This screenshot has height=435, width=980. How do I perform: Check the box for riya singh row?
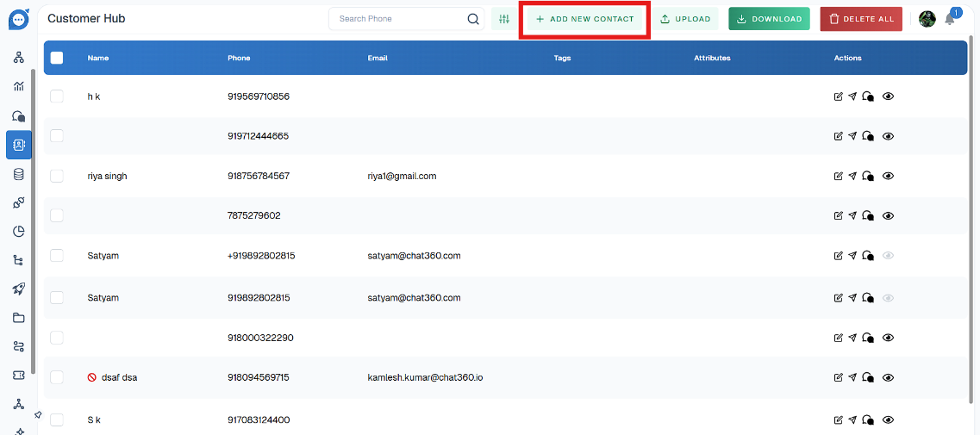click(57, 176)
